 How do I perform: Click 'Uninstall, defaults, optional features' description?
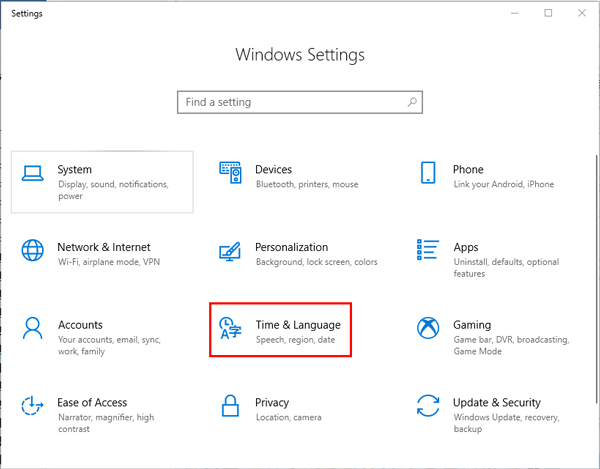click(x=506, y=268)
